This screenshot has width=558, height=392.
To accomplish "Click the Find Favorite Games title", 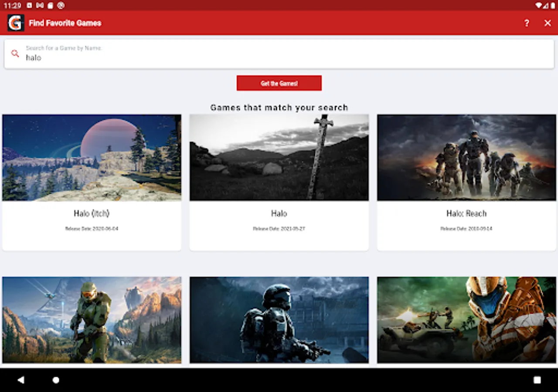I will tap(65, 23).
